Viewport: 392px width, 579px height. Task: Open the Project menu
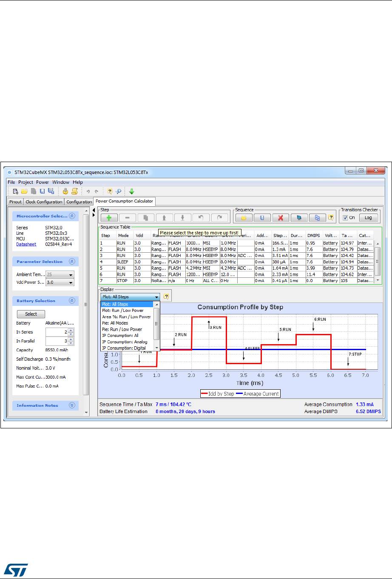coord(26,182)
